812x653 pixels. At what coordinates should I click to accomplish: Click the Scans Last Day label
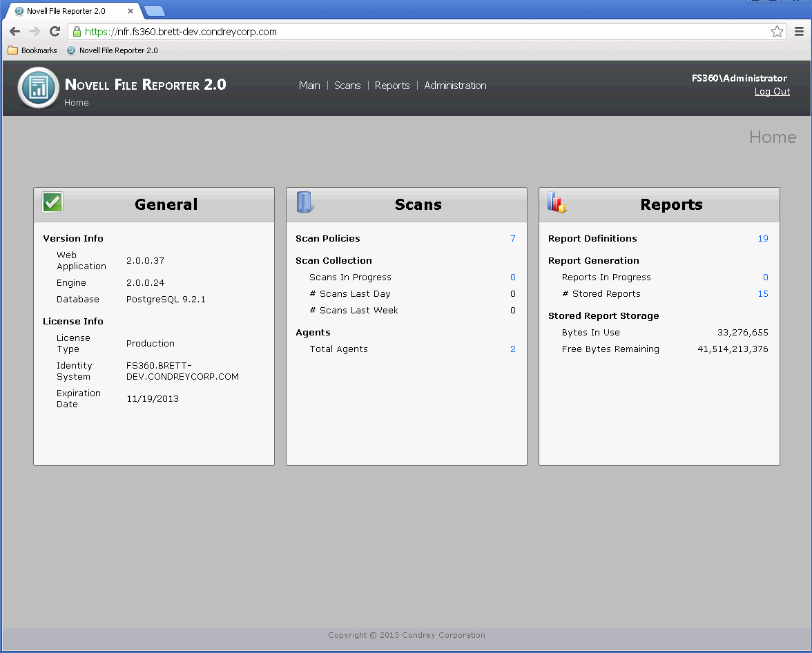pyautogui.click(x=350, y=294)
